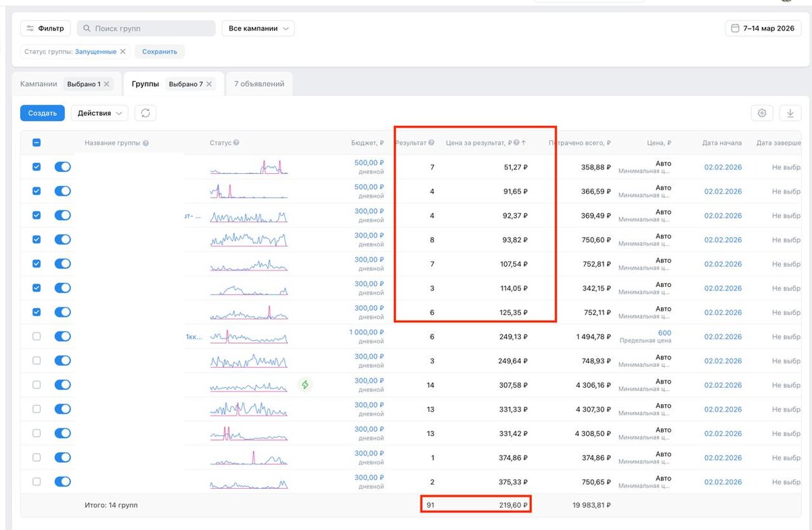This screenshot has height=530, width=812.
Task: Edit 300,00 ₽ budget in 375,33 ₽ row
Action: (x=369, y=478)
